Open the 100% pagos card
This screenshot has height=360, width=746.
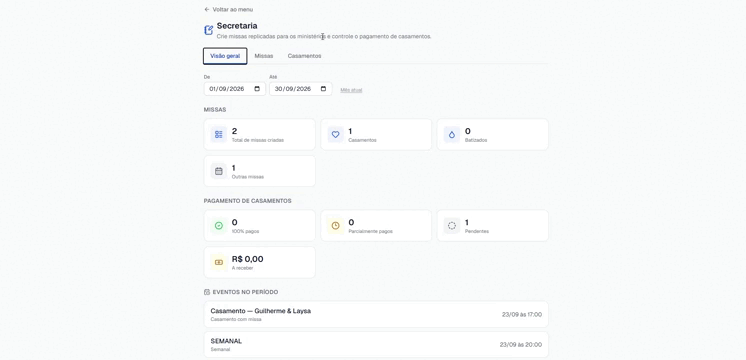[x=259, y=226]
